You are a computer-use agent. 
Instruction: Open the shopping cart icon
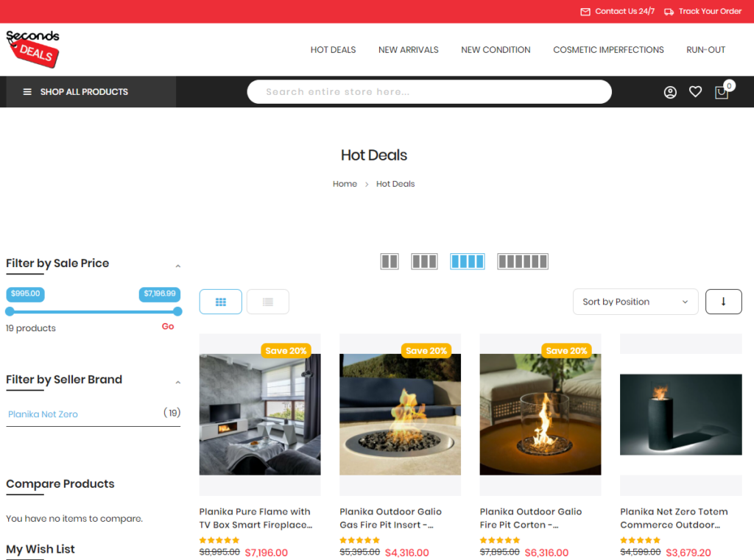(x=722, y=92)
